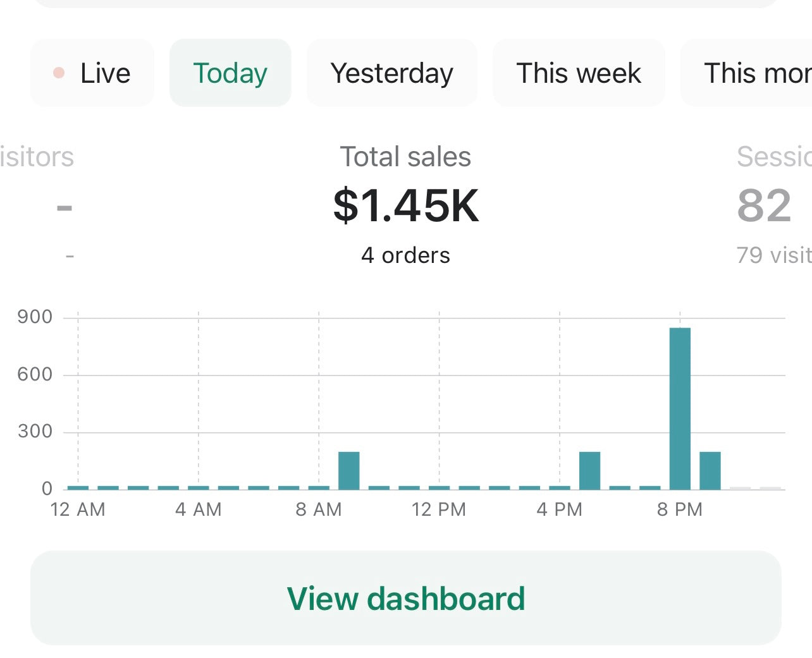
Task: Click the $1.45K sales figure
Action: [x=405, y=205]
